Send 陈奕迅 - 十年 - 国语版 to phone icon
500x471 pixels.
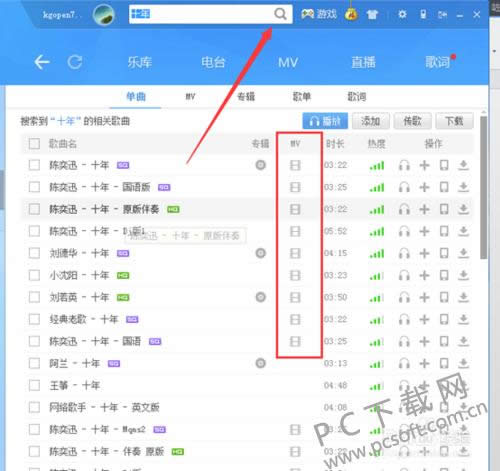pyautogui.click(x=444, y=187)
